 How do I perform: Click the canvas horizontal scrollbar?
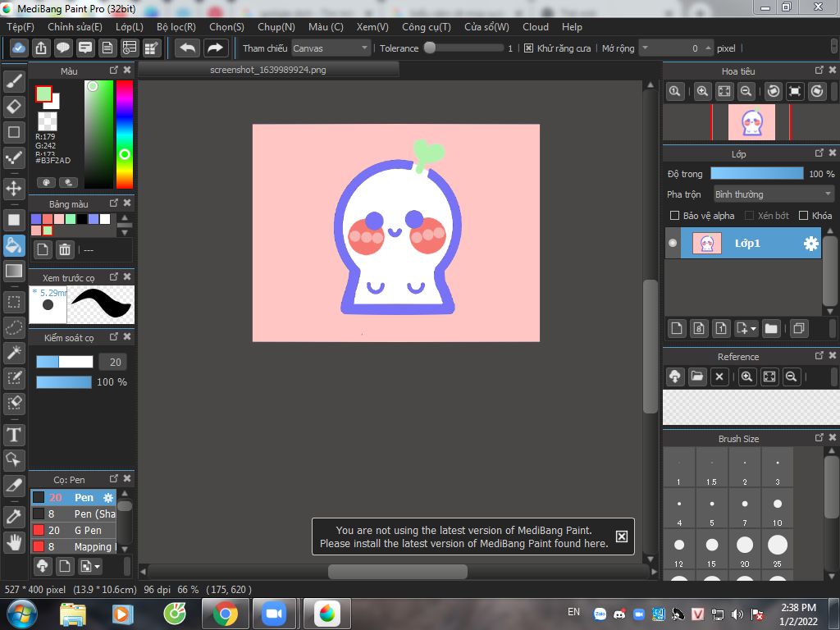click(397, 572)
